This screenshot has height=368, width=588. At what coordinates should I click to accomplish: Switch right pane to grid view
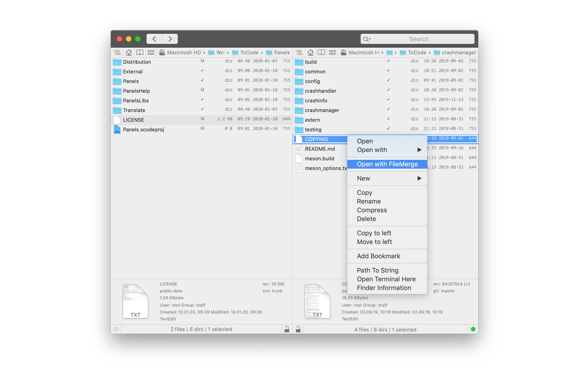coord(332,52)
